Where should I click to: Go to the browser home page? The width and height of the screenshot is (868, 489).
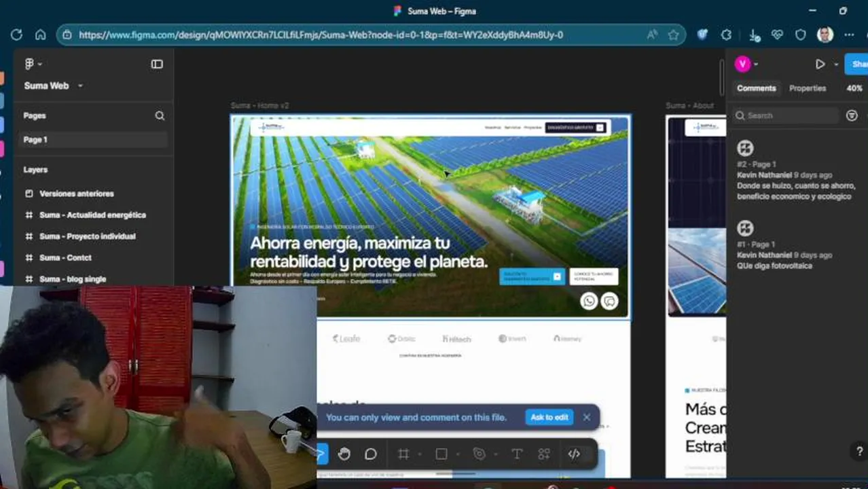coord(41,35)
